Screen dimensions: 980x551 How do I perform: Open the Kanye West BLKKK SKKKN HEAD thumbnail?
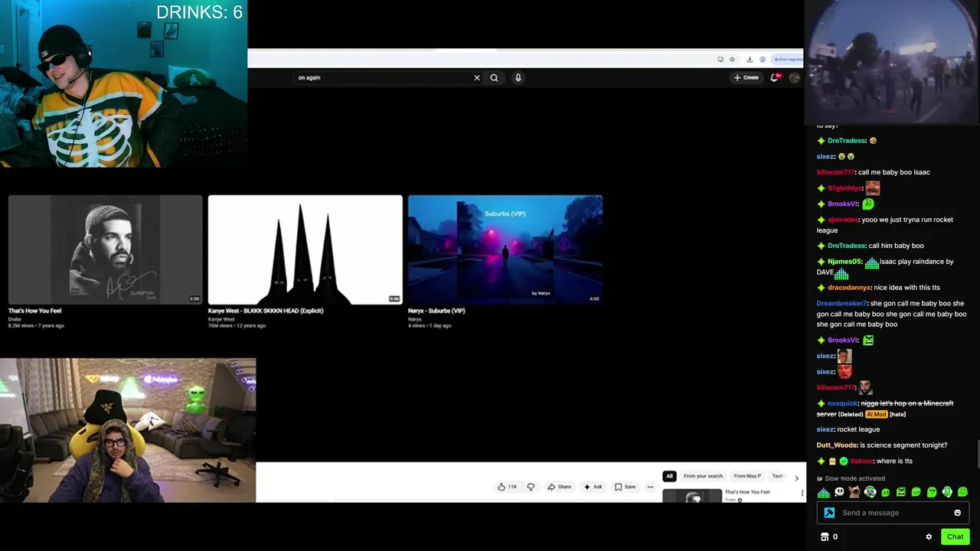tap(305, 249)
